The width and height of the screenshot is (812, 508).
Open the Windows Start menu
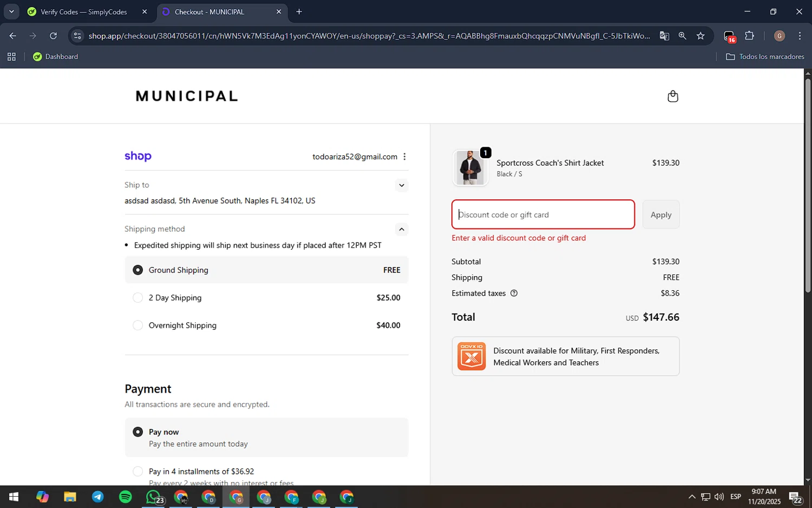coord(14,497)
